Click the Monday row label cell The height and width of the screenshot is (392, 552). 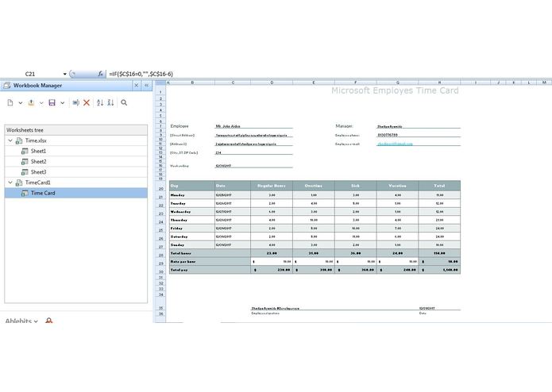(x=192, y=194)
